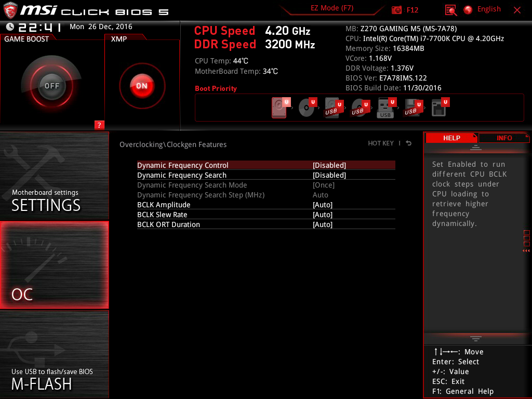Open the BCLK Amplitude [Auto] value
The height and width of the screenshot is (399, 532).
tap(322, 205)
